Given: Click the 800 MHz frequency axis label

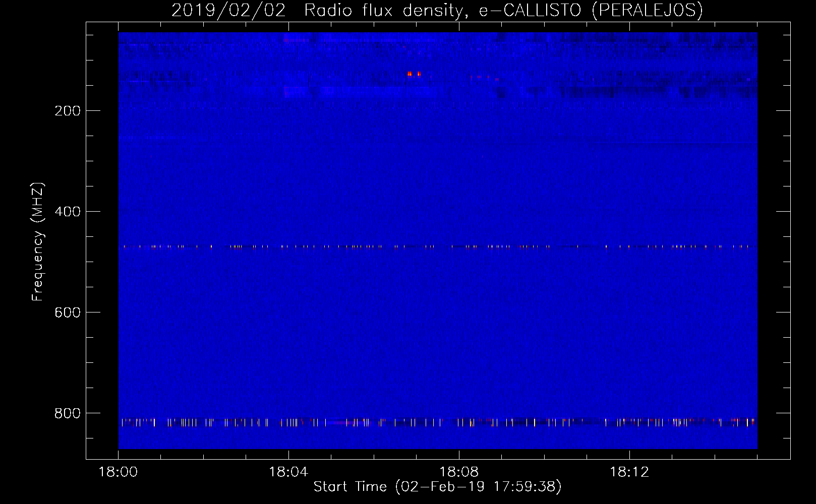Looking at the screenshot, I should 68,413.
